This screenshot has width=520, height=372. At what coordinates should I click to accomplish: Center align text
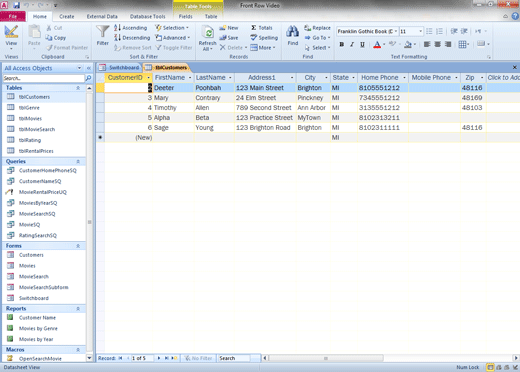point(437,44)
